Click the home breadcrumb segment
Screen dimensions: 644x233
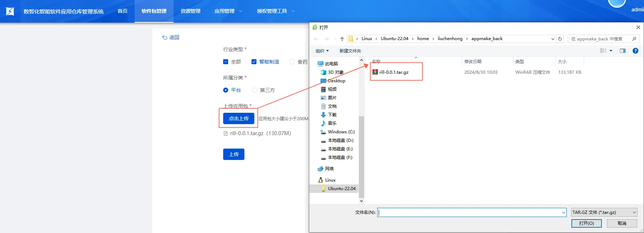(423, 39)
